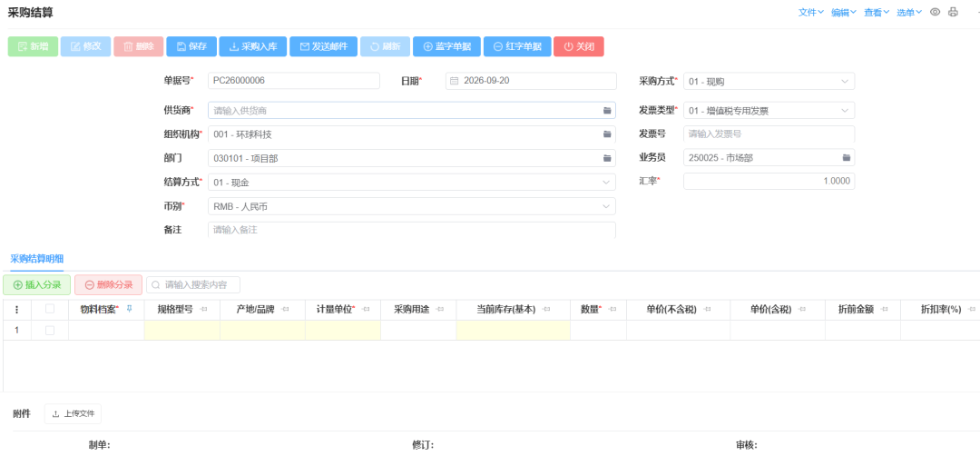Click the red 关闭 button
The image size is (980, 456).
579,46
